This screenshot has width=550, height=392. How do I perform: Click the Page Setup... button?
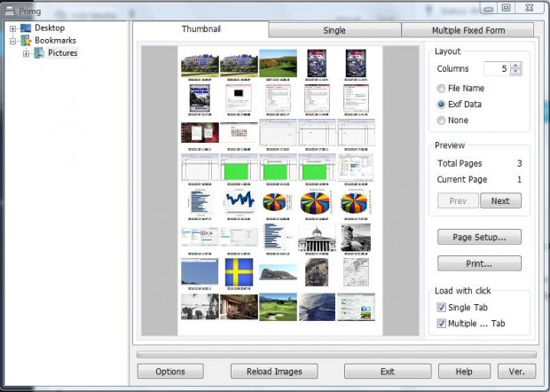(479, 237)
